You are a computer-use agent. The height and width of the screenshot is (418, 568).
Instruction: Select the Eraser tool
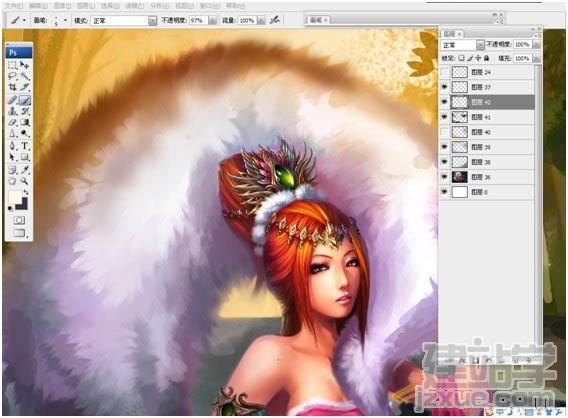click(x=13, y=122)
